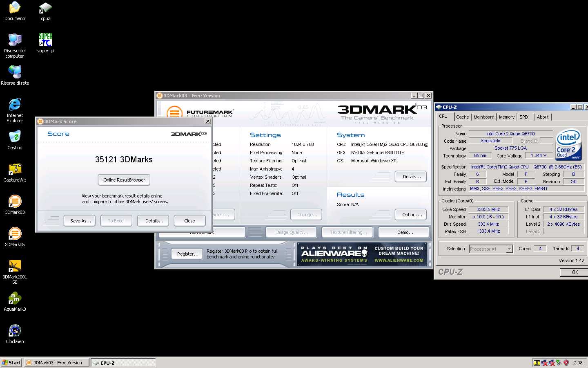This screenshot has height=368, width=588.
Task: Launch the CaptureWiz desktop shortcut
Action: [15, 173]
